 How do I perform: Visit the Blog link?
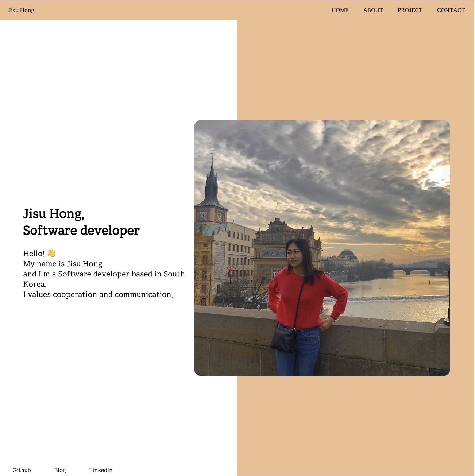(x=60, y=470)
